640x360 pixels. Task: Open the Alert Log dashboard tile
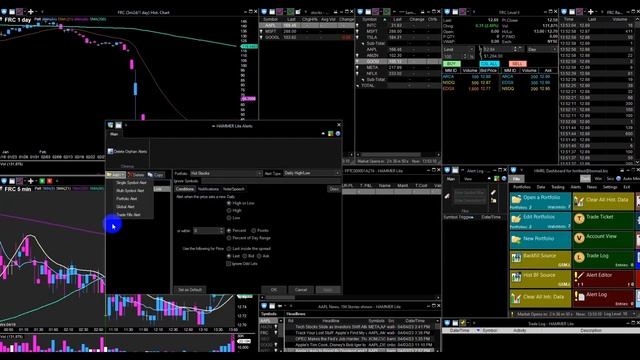(603, 298)
